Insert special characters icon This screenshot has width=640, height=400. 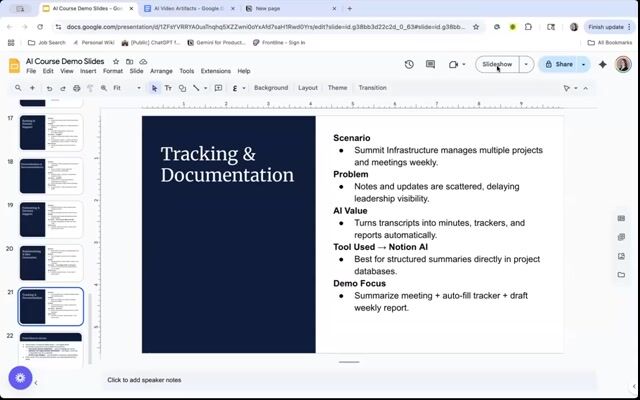click(x=235, y=88)
